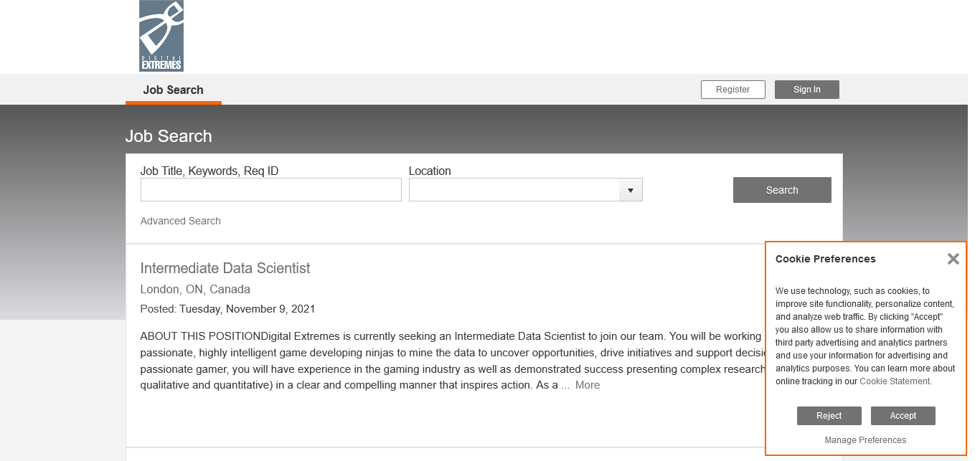Viewport: 980px width, 461px height.
Task: Focus the Job Title, Keywords, Req ID field
Action: point(270,190)
